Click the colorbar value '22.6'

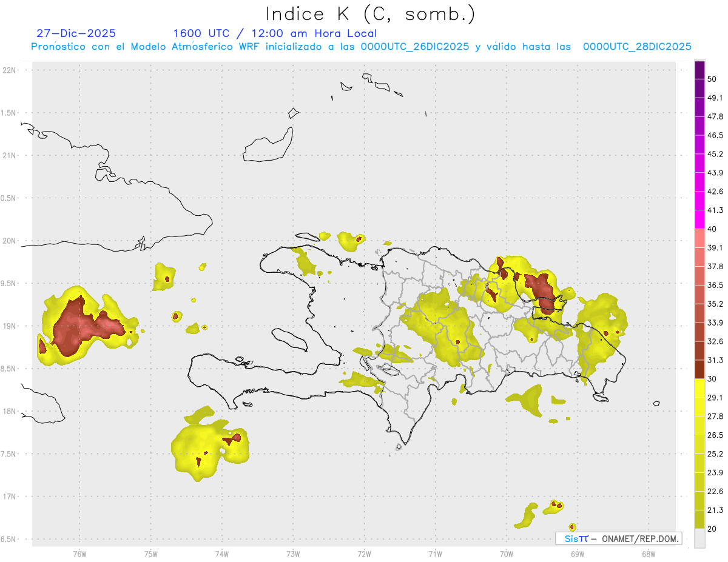(715, 491)
